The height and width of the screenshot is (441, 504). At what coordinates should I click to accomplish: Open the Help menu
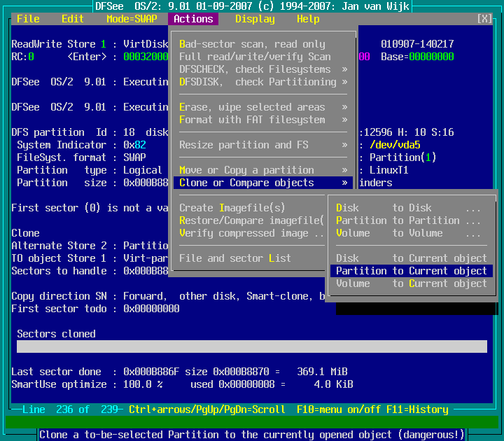click(308, 19)
